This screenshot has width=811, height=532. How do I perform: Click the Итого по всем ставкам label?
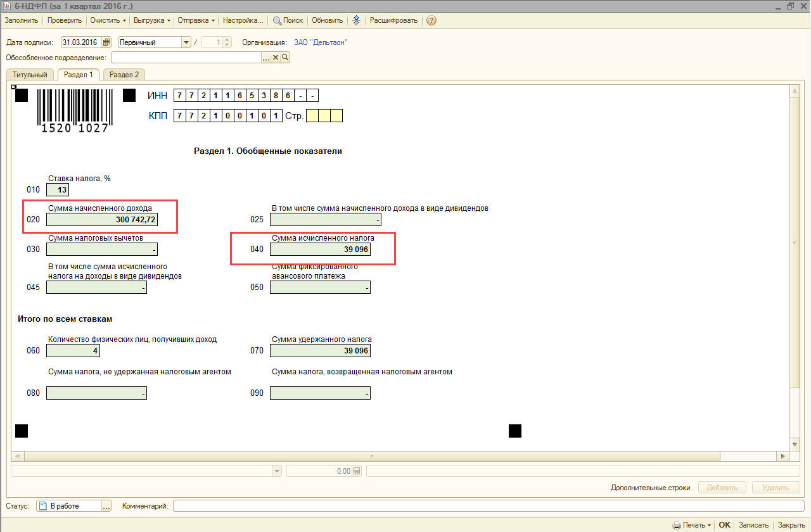point(65,319)
